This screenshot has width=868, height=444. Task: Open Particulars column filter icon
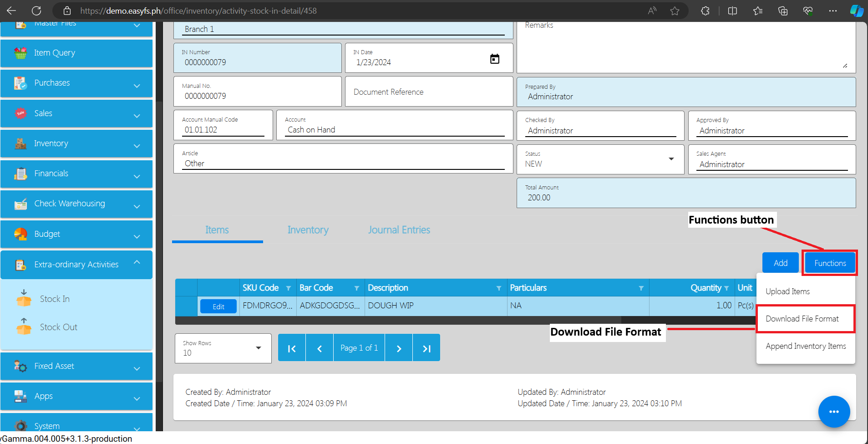(x=641, y=288)
